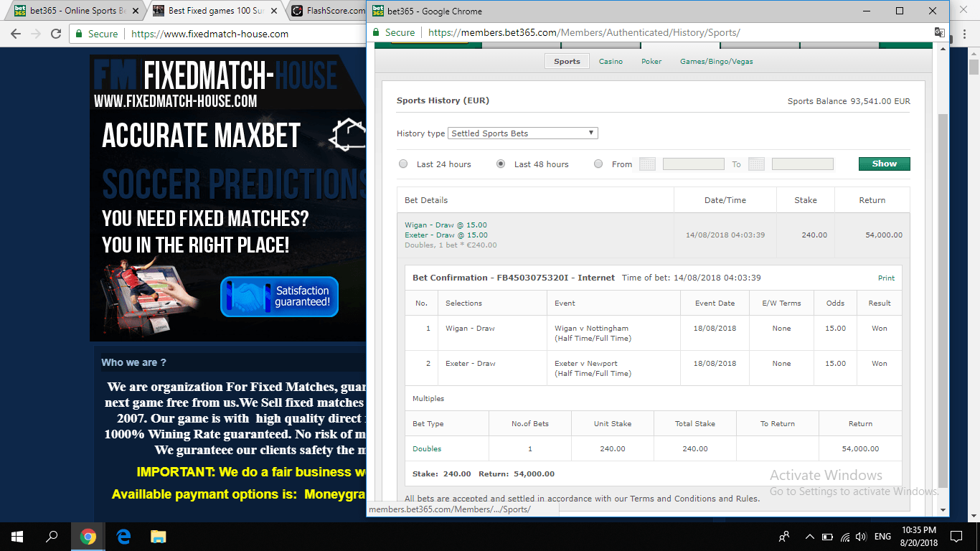This screenshot has height=551, width=980.
Task: Click the soccer player tablet image
Action: tap(149, 294)
